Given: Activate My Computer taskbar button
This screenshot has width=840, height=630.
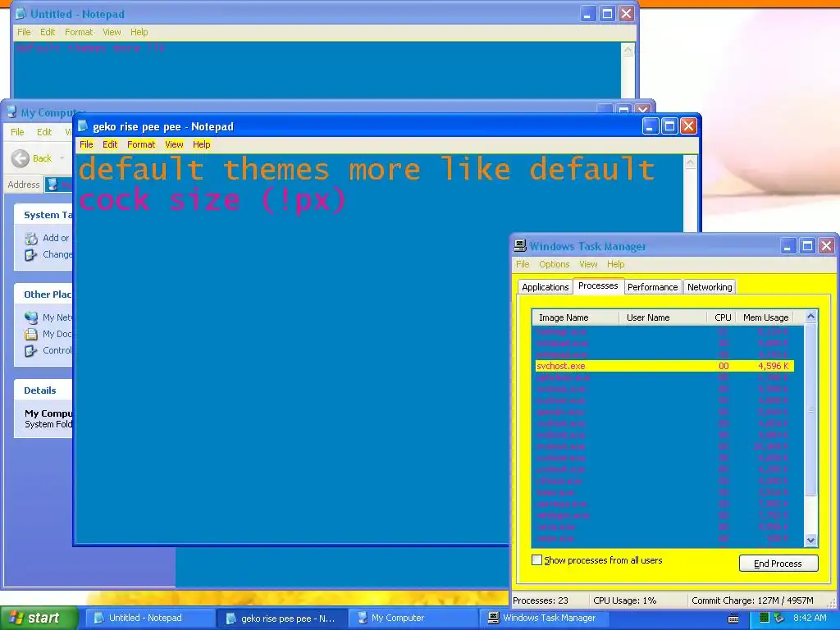Looking at the screenshot, I should [413, 619].
